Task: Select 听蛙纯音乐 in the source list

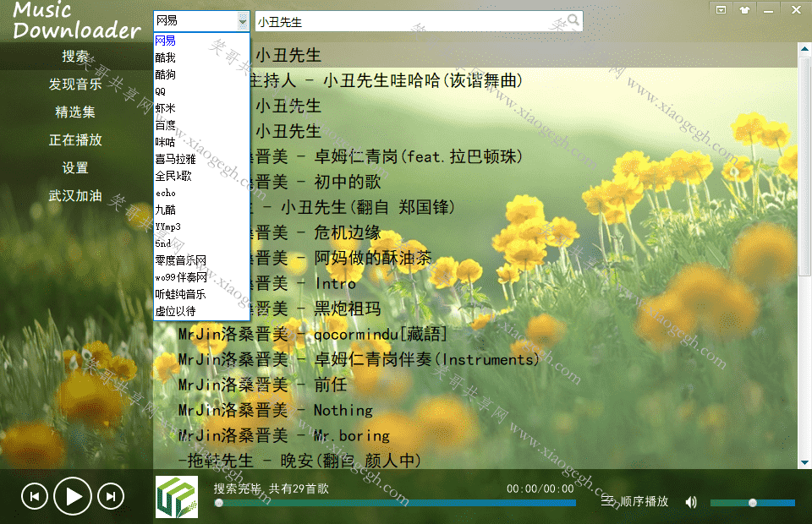Action: pyautogui.click(x=202, y=294)
